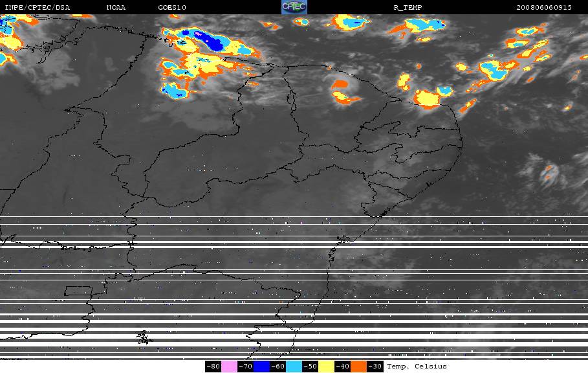Select the dark blue -70 legend swatch

coord(261,367)
